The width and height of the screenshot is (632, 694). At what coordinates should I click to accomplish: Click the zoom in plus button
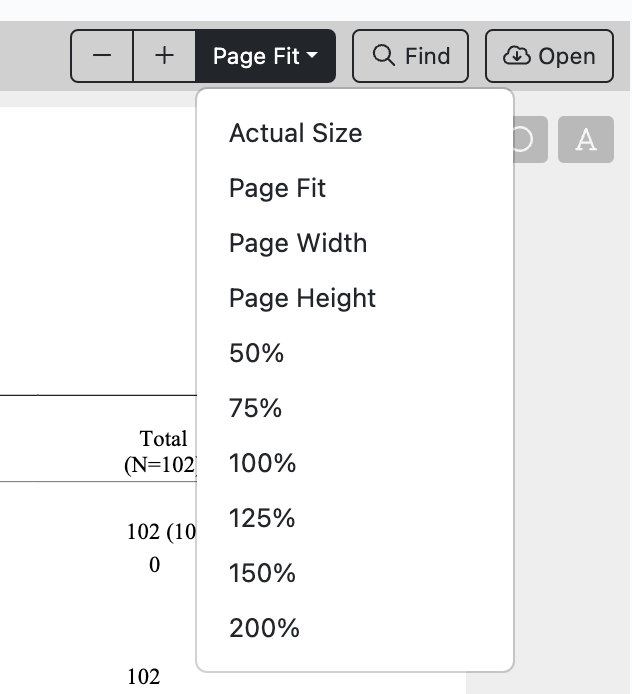point(165,56)
